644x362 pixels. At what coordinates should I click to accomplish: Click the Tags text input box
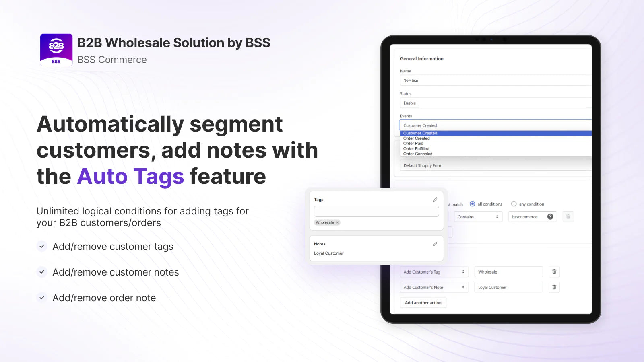(376, 211)
